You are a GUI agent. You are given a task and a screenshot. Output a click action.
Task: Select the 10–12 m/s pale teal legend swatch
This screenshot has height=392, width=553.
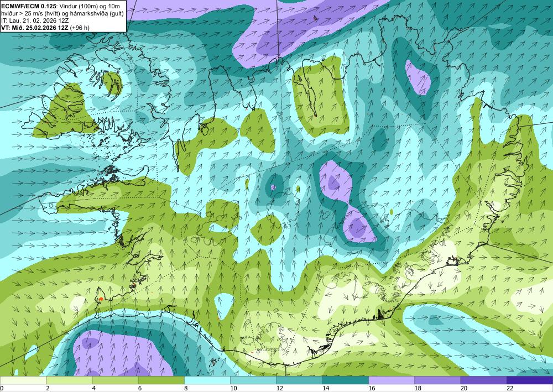pyautogui.click(x=253, y=380)
